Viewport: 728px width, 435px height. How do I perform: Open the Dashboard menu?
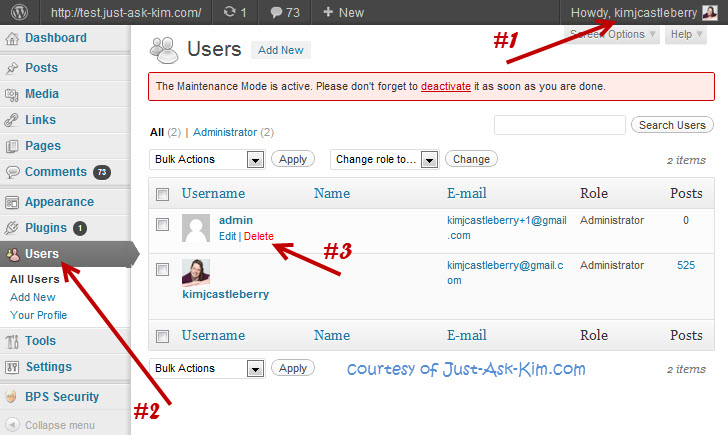(x=56, y=38)
